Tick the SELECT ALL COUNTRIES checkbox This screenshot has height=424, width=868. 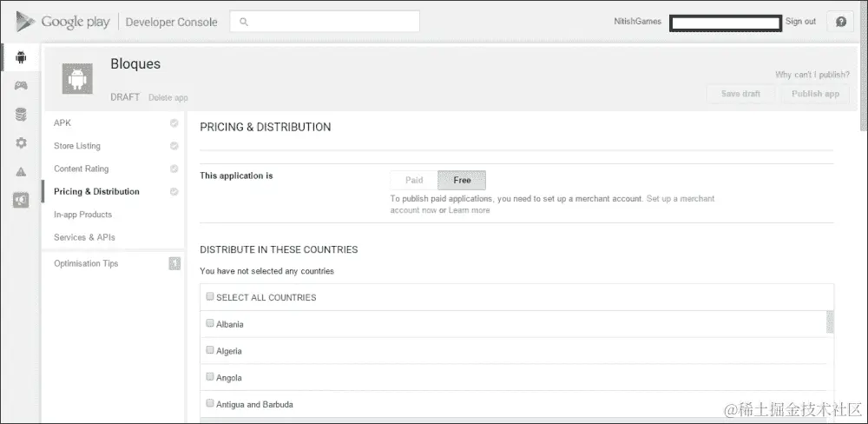(x=210, y=296)
